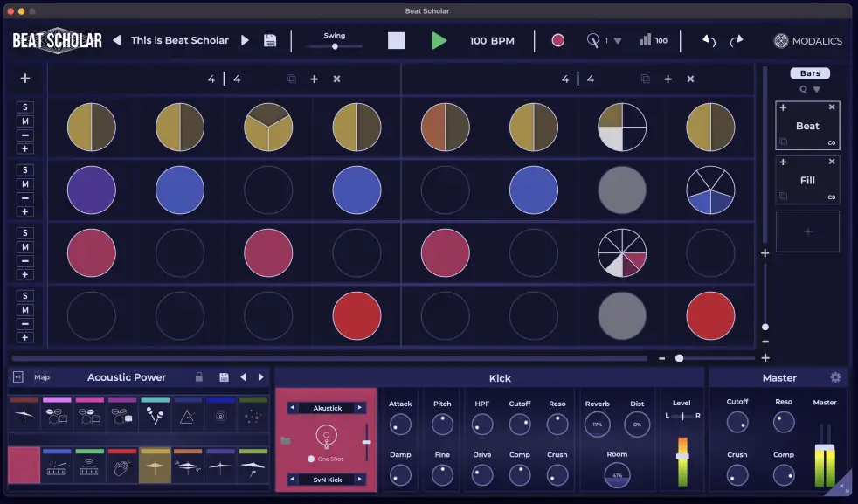Open the Master settings gear

[835, 377]
